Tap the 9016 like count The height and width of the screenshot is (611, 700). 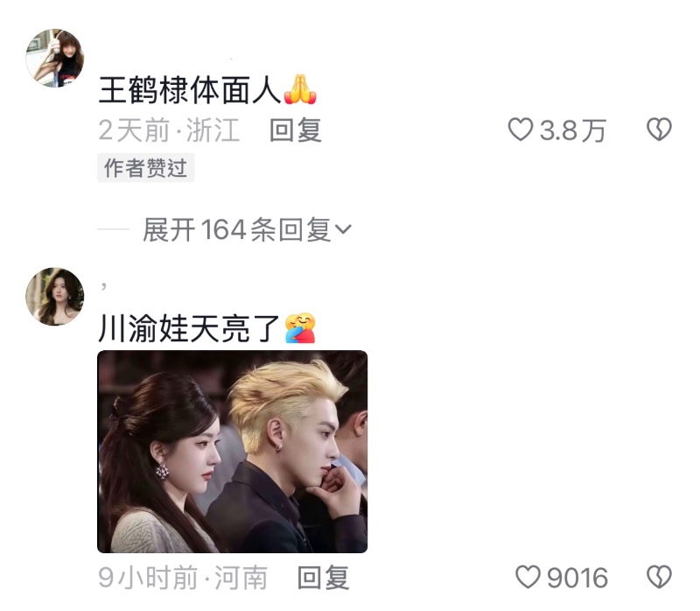tap(577, 578)
